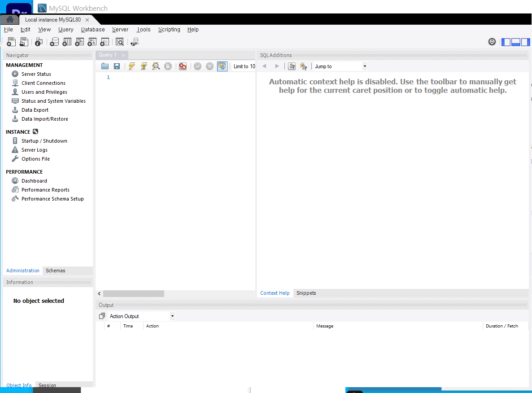532x393 pixels.
Task: Open the Limit to rows dropdown
Action: 244,66
